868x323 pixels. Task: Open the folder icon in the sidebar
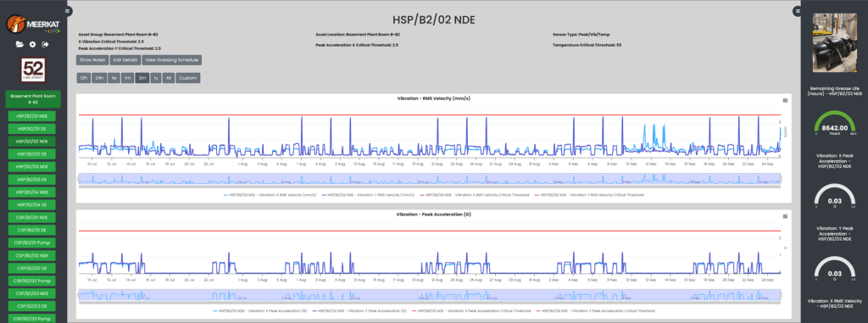pyautogui.click(x=20, y=44)
